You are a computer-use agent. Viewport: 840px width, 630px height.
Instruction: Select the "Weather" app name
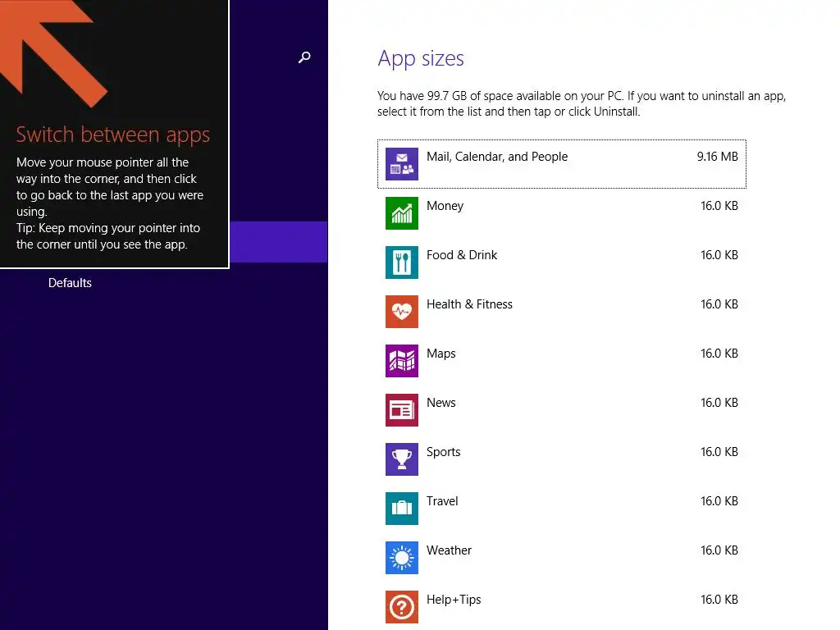click(x=449, y=550)
